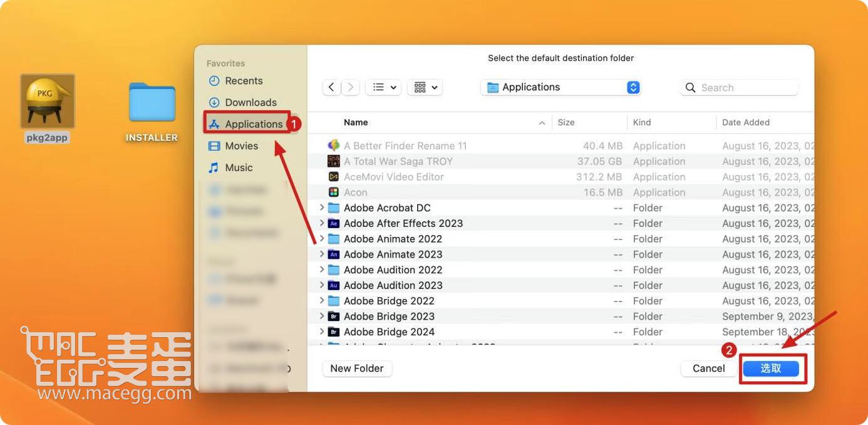Select the "Adobe Audition 2022" row name
This screenshot has height=425, width=868.
click(x=393, y=270)
